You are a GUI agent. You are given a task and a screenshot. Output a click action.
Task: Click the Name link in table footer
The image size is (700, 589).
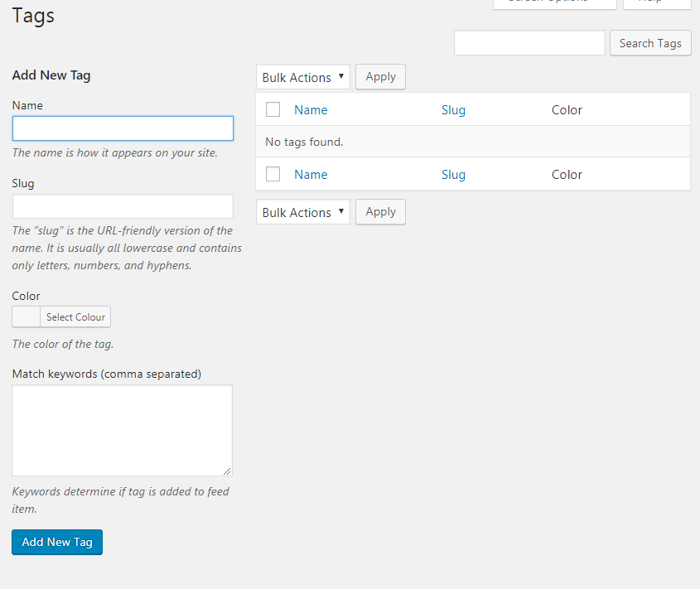coord(311,175)
